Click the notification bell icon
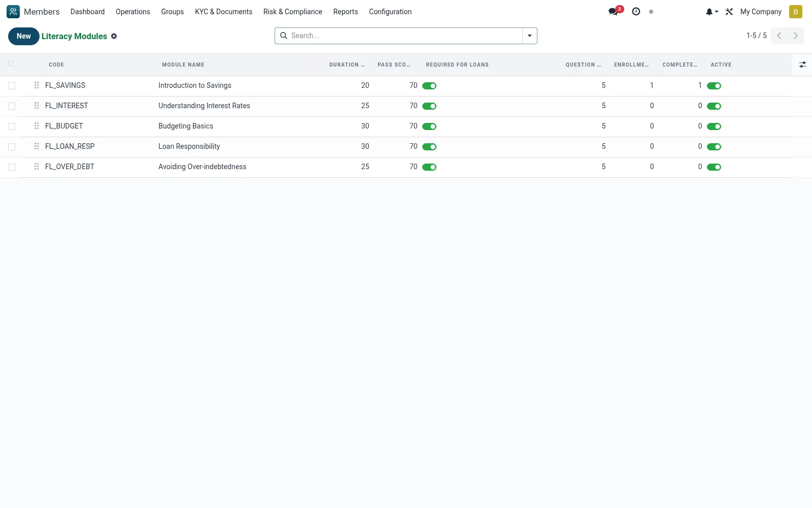The width and height of the screenshot is (812, 508). pyautogui.click(x=712, y=12)
